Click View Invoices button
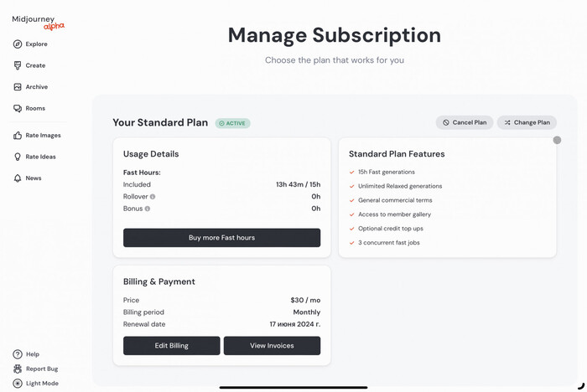 point(272,346)
